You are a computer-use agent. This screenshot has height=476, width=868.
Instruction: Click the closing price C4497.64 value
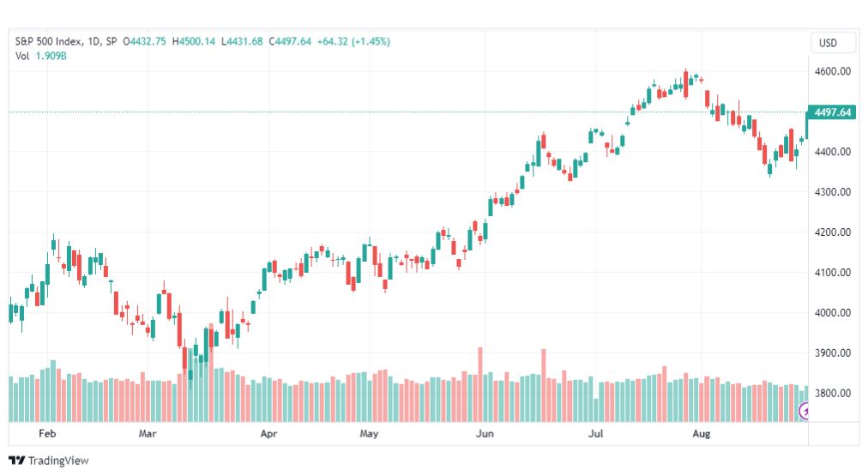click(x=290, y=41)
